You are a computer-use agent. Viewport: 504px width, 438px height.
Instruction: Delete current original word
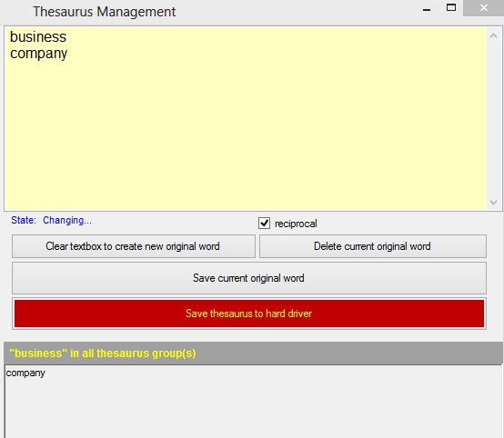point(373,246)
